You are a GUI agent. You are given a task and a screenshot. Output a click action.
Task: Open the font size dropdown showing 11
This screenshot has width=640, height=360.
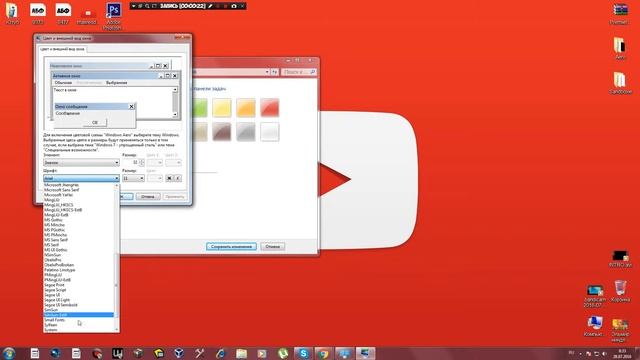click(133, 178)
